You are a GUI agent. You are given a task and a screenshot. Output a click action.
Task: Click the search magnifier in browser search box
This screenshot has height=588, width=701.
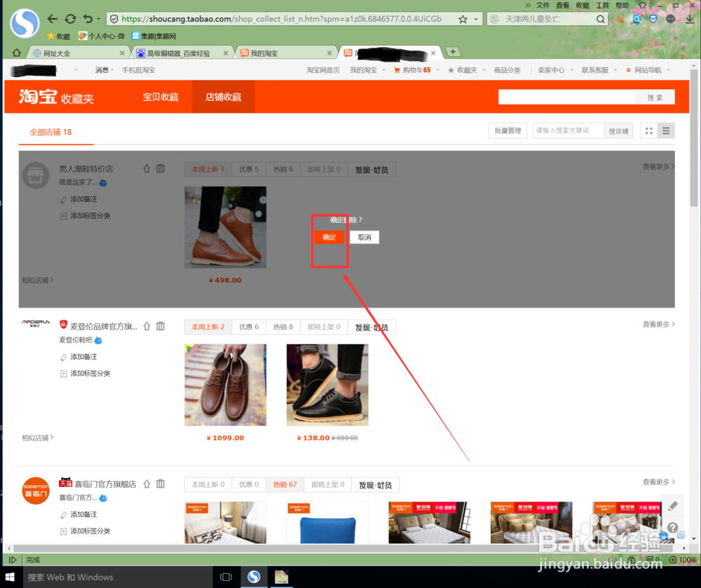(601, 19)
